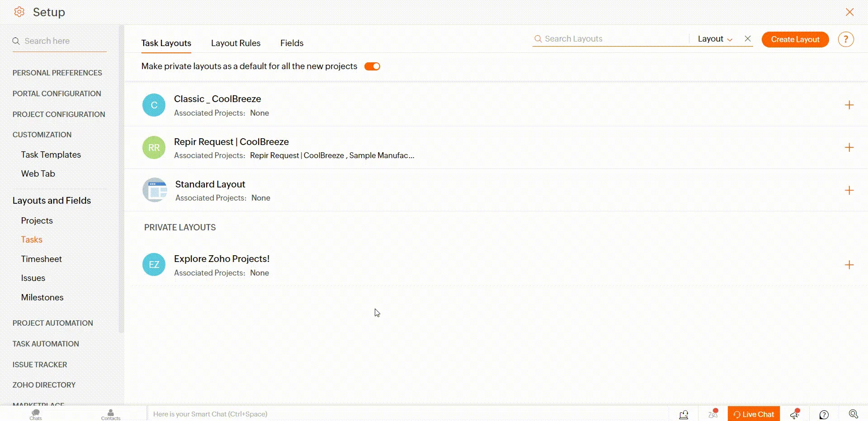Select Timesheet under Layouts and Fields
868x421 pixels.
pos(42,259)
